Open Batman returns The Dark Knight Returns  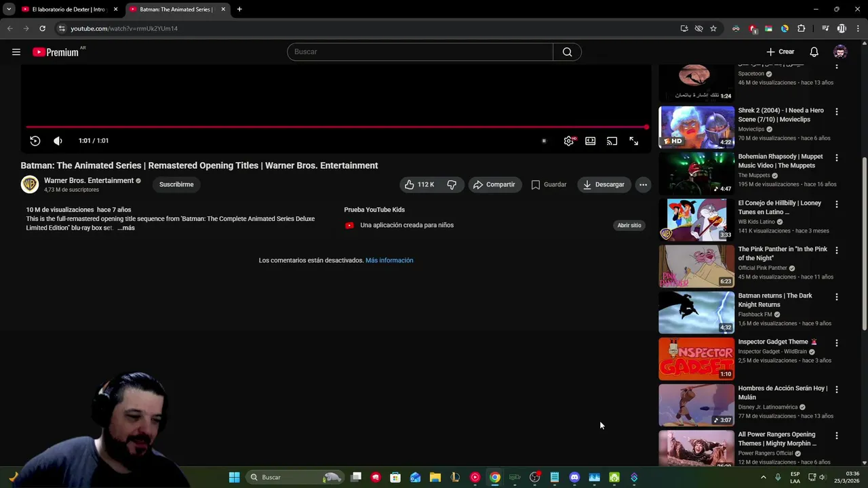click(x=775, y=300)
